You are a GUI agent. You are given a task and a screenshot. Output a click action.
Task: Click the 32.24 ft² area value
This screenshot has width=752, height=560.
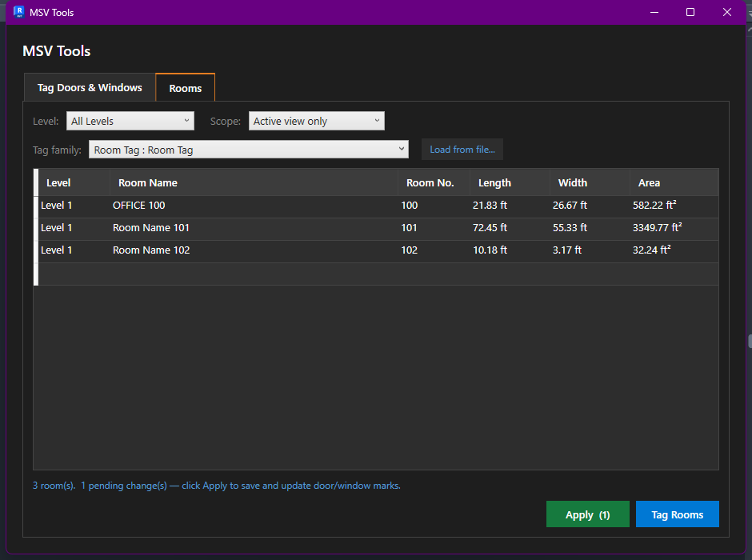(651, 250)
